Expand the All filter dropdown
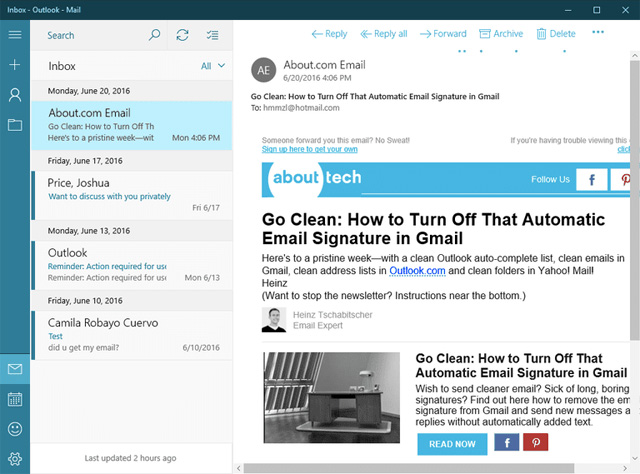The width and height of the screenshot is (640, 474). (212, 66)
